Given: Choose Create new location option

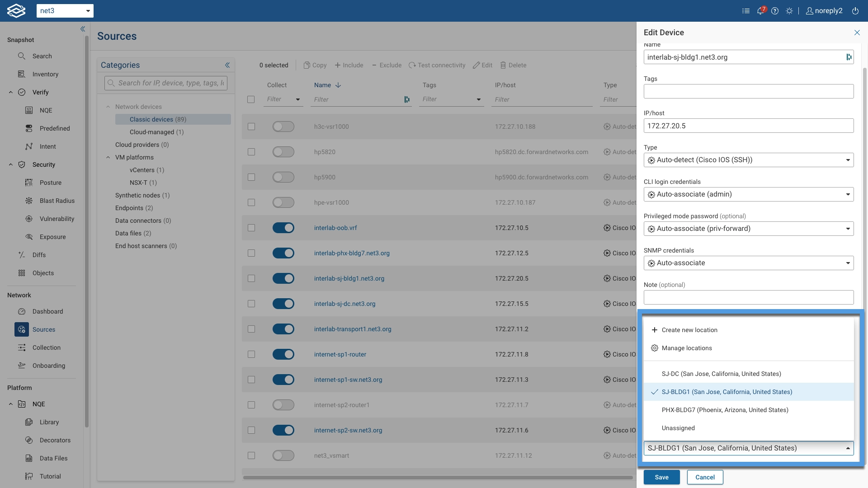Looking at the screenshot, I should [689, 330].
